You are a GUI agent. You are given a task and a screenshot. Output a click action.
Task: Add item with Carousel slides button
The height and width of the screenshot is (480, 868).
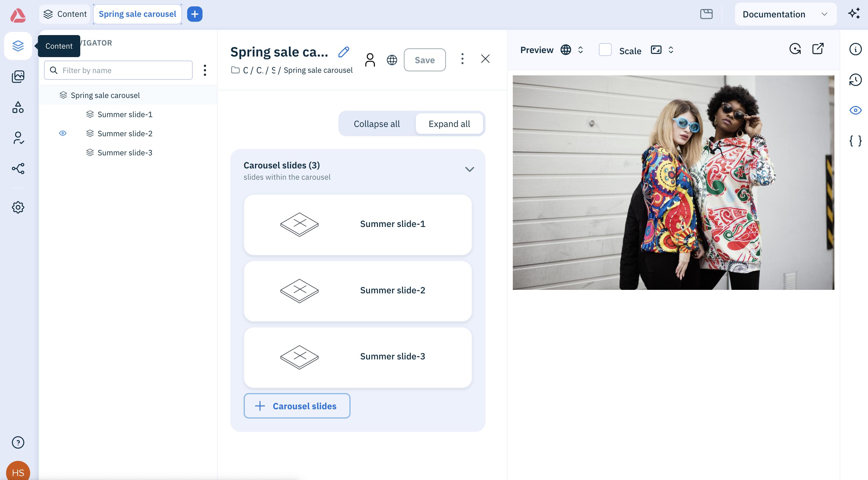click(297, 406)
